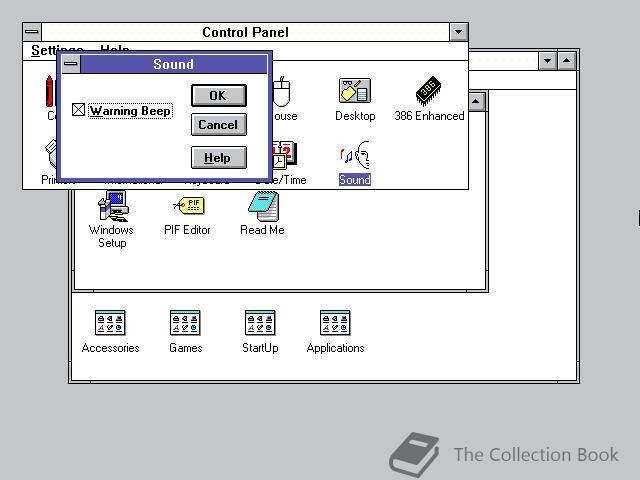Confirm Sound dialog with OK

[219, 96]
